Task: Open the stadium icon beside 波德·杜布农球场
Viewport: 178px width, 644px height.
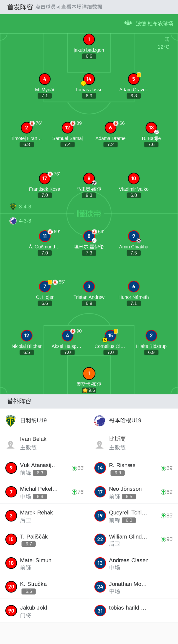Action: pyautogui.click(x=128, y=23)
